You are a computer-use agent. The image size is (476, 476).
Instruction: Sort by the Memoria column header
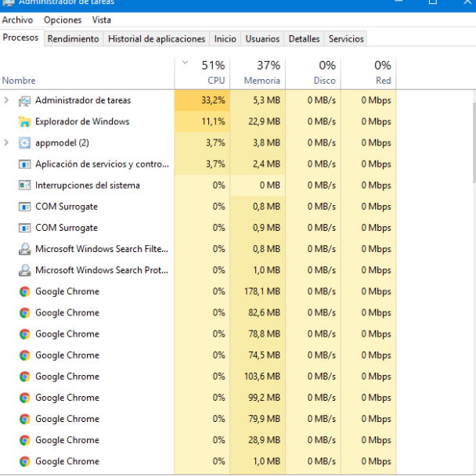coord(258,74)
